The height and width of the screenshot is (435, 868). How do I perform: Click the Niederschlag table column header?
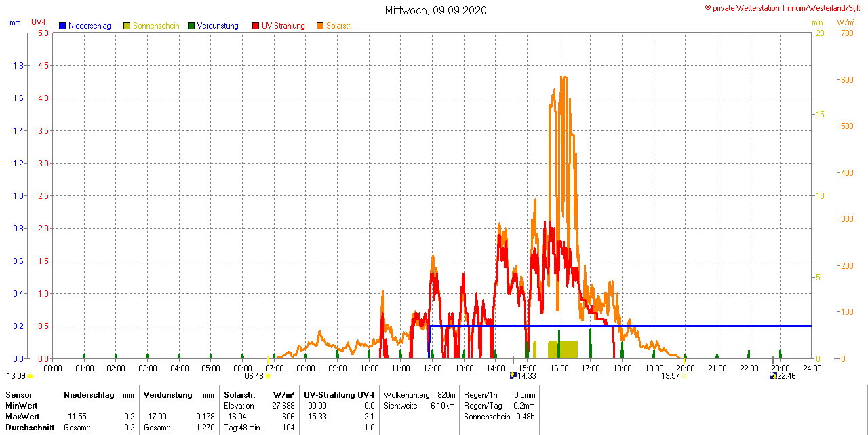tap(89, 394)
